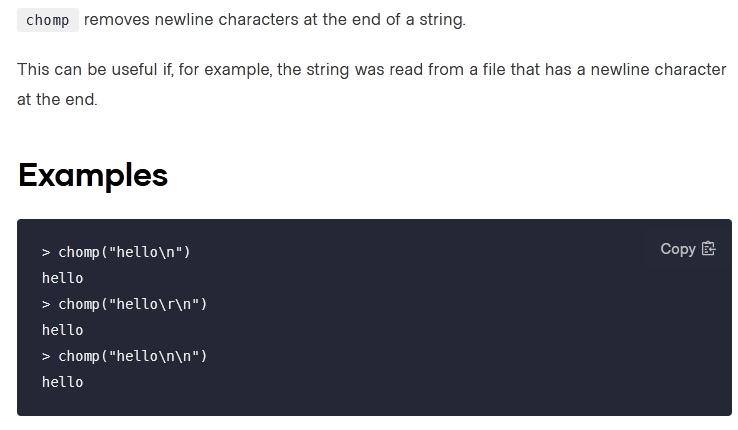Click the Examples heading
Screen dimensions: 738x430
coord(93,175)
